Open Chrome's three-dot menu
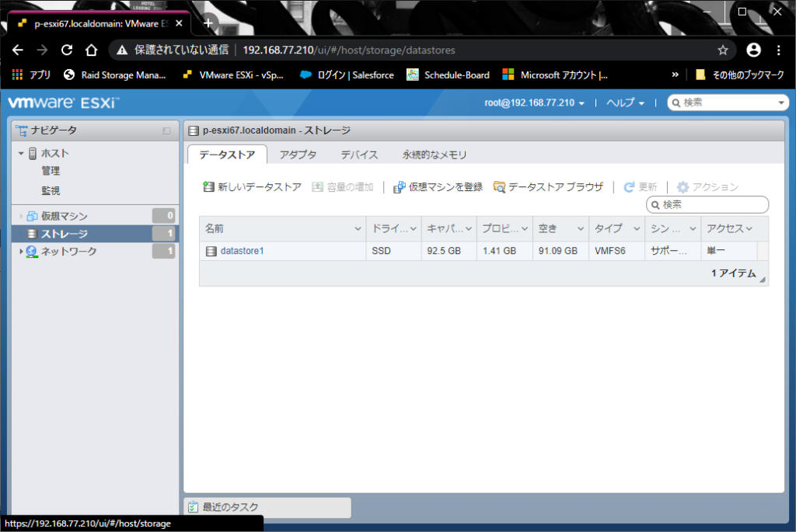Image resolution: width=796 pixels, height=532 pixels. pyautogui.click(x=778, y=50)
